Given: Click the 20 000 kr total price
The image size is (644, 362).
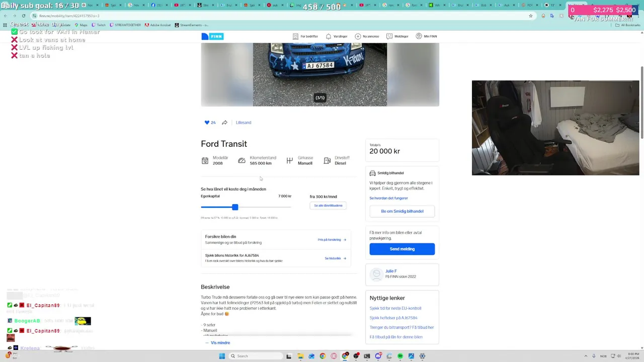Looking at the screenshot, I should [385, 151].
